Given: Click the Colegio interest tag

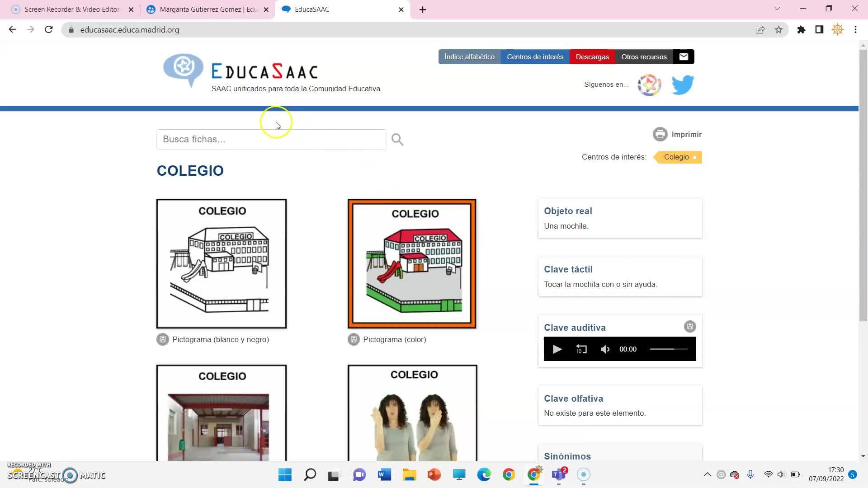Looking at the screenshot, I should click(677, 157).
